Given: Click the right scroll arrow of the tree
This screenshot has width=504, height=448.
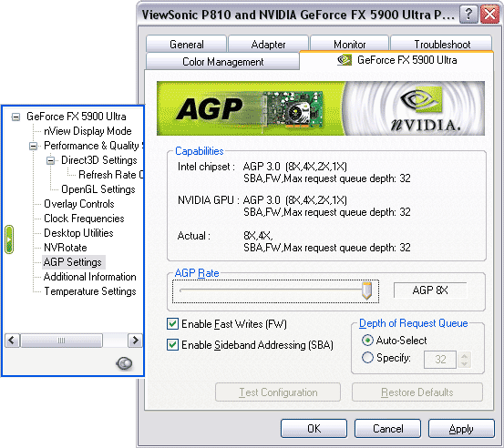Looking at the screenshot, I should pyautogui.click(x=135, y=340).
